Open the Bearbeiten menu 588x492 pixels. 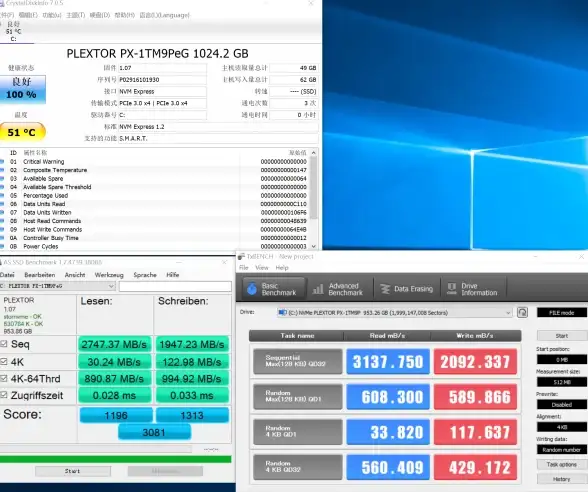pos(39,275)
